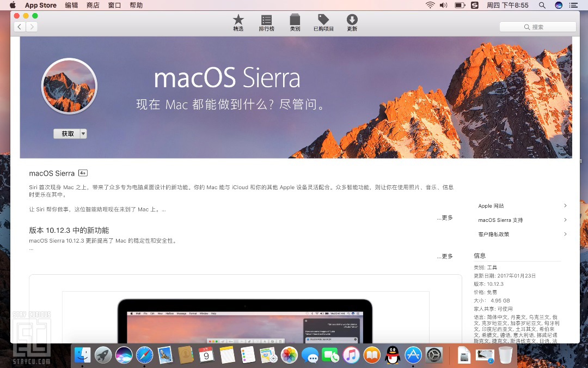This screenshot has height=368, width=588.
Task: Open Notification Center from the menu bar
Action: coord(573,5)
